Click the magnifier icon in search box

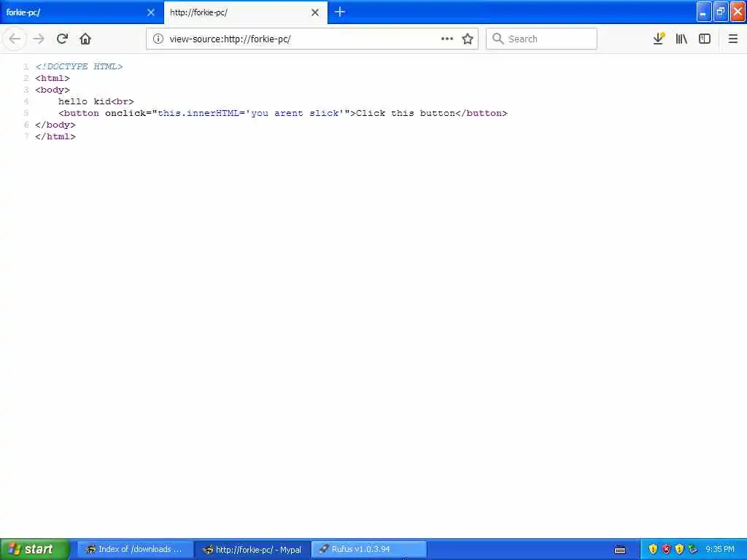tap(498, 39)
